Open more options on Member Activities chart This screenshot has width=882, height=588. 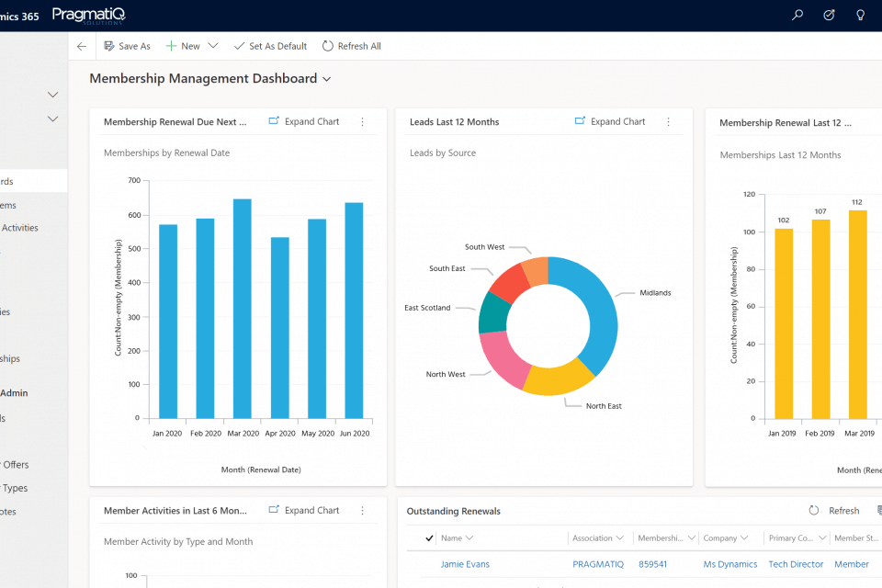tap(362, 511)
